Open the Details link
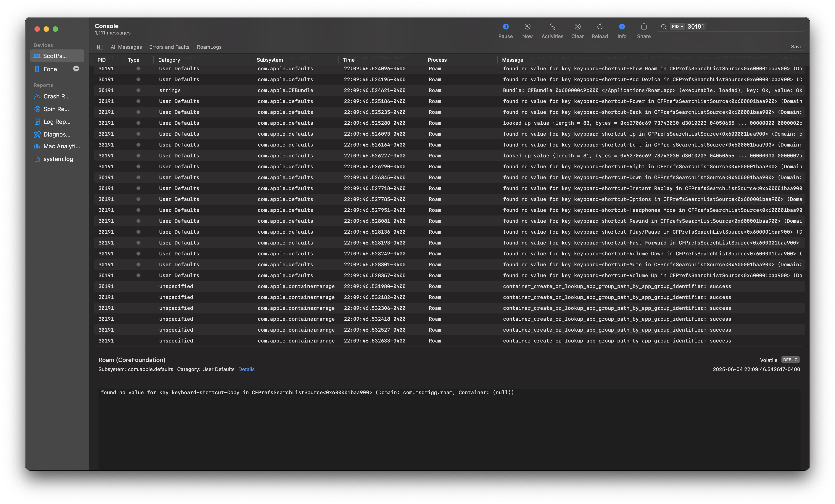Viewport: 835px width, 504px height. tap(246, 369)
